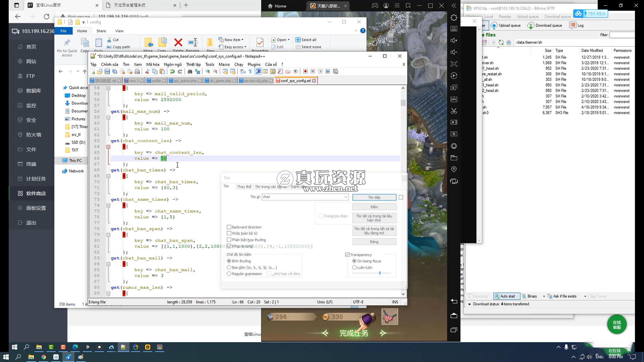Image resolution: width=644 pixels, height=362 pixels.
Task: Enable Backward direction checkbox
Action: pos(229,227)
